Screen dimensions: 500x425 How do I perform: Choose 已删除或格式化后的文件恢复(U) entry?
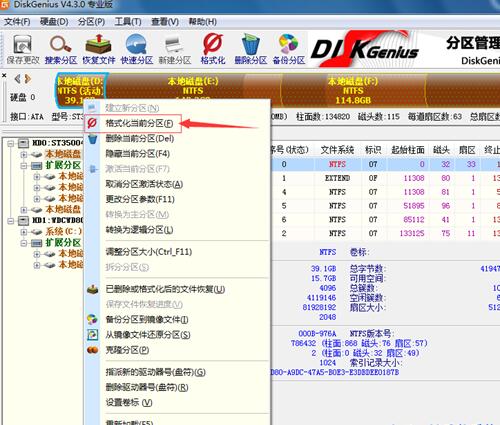(x=165, y=289)
